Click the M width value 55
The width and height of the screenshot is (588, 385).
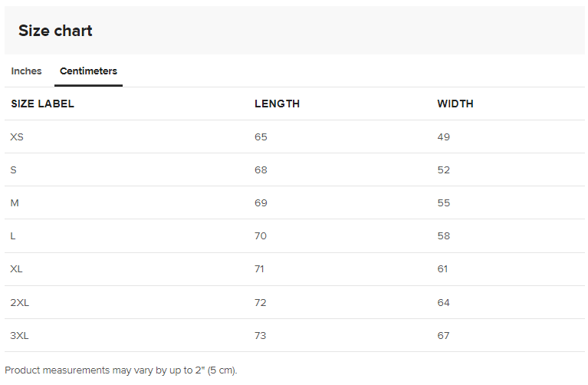[444, 203]
